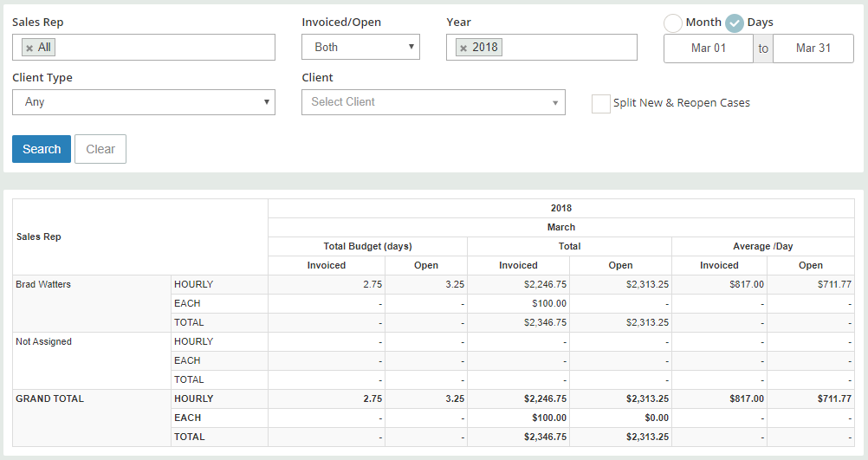Select the Brad Watters row label
868x460 pixels.
coord(43,284)
